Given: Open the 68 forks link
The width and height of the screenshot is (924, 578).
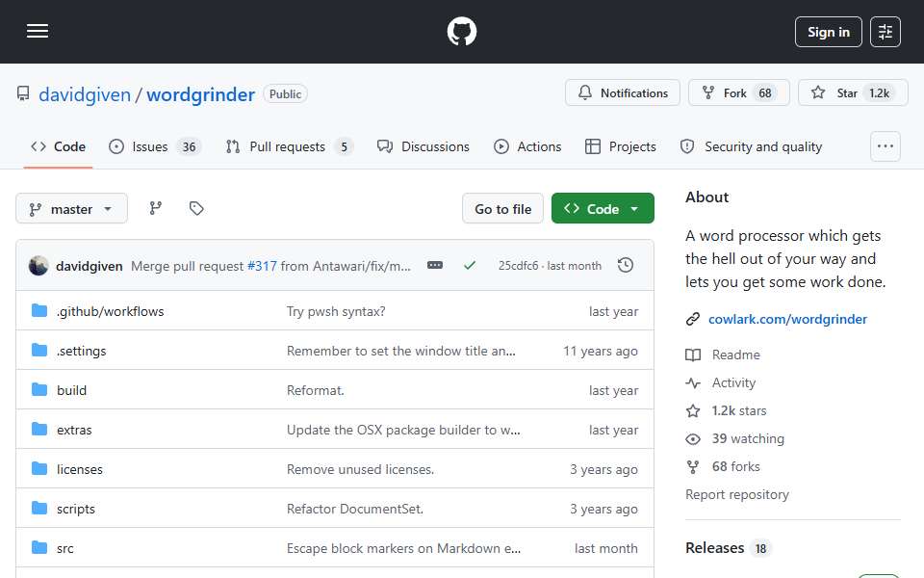Looking at the screenshot, I should pos(735,466).
